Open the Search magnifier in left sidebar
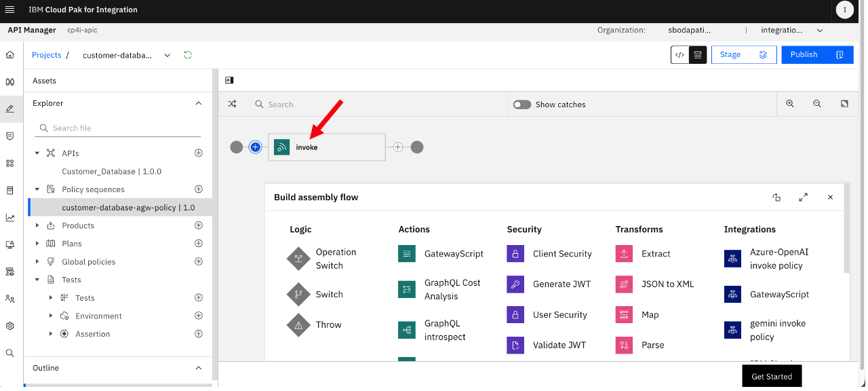The image size is (868, 391). (x=10, y=353)
